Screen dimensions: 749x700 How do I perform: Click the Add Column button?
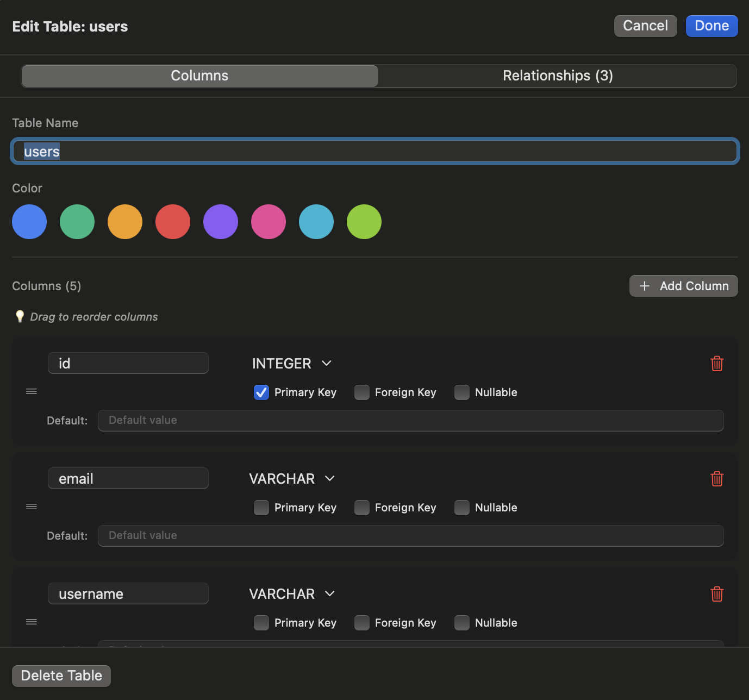pos(683,286)
